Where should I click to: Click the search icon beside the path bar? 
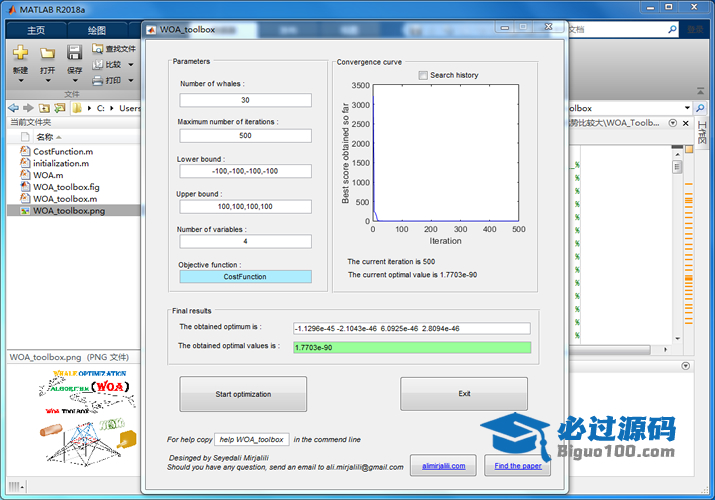[702, 108]
